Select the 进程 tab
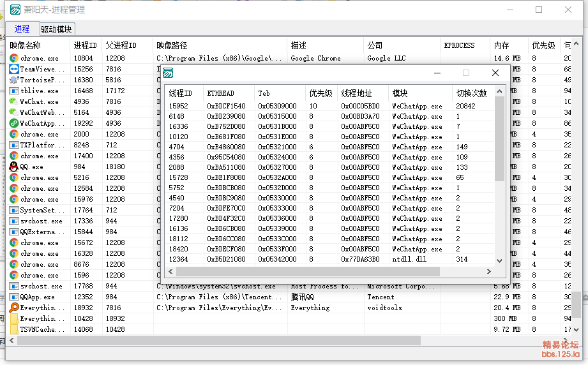Viewport: 588px width, 365px height. 22,29
